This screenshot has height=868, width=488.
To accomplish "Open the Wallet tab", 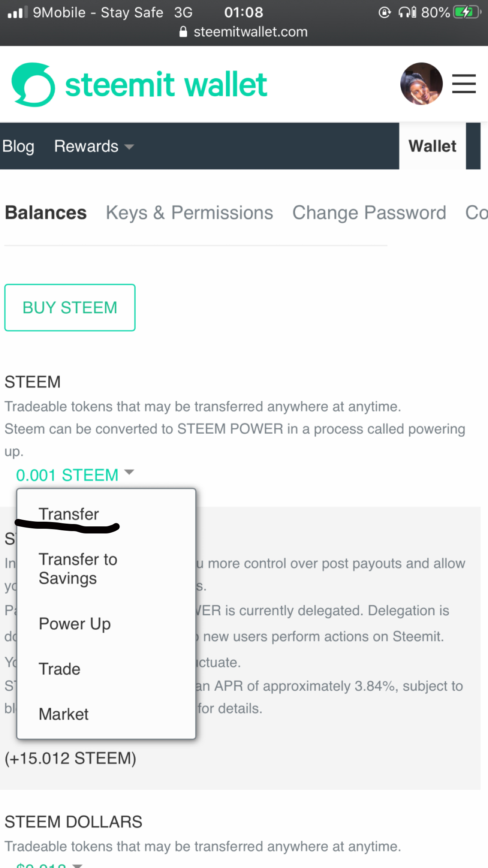I will [432, 146].
